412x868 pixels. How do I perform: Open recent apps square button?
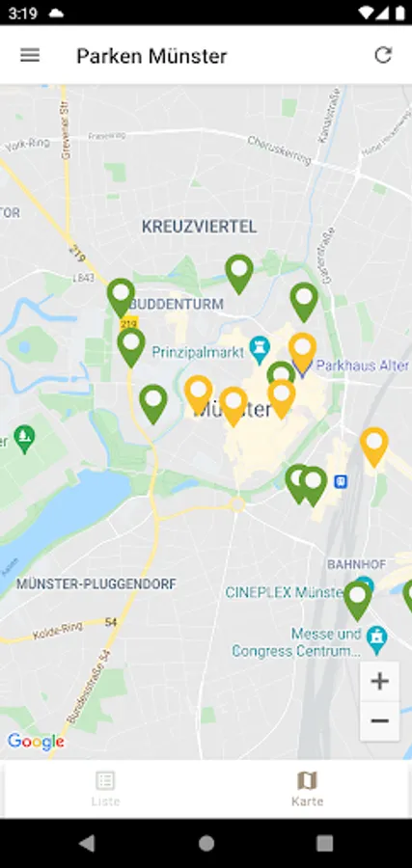(x=324, y=843)
